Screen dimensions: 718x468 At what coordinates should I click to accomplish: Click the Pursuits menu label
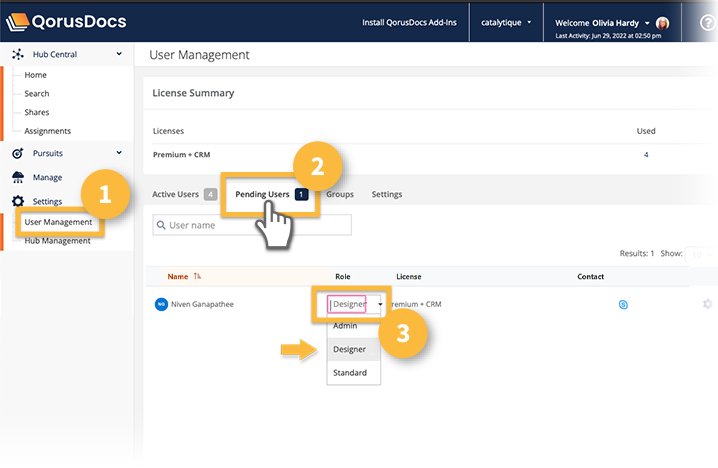tap(48, 153)
